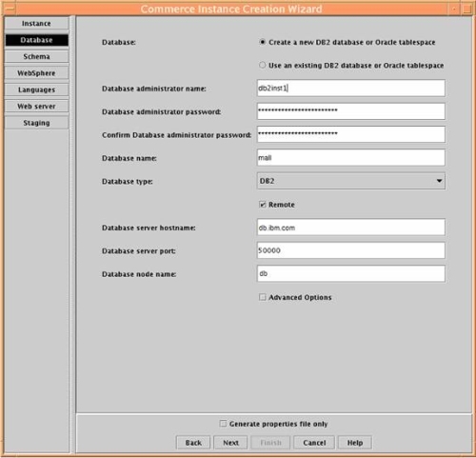Click the Database server hostname label
This screenshot has width=476, height=458.
coord(149,228)
